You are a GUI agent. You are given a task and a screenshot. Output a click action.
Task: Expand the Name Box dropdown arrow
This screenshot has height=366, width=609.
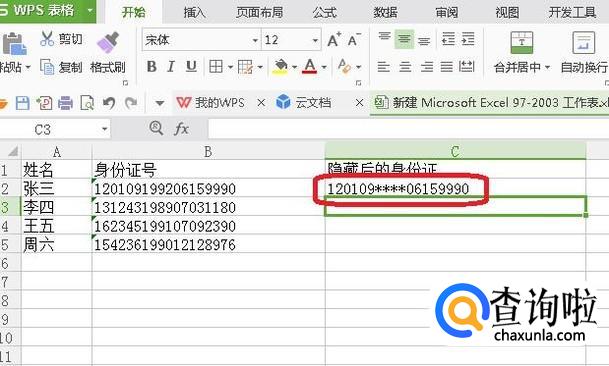click(104, 129)
